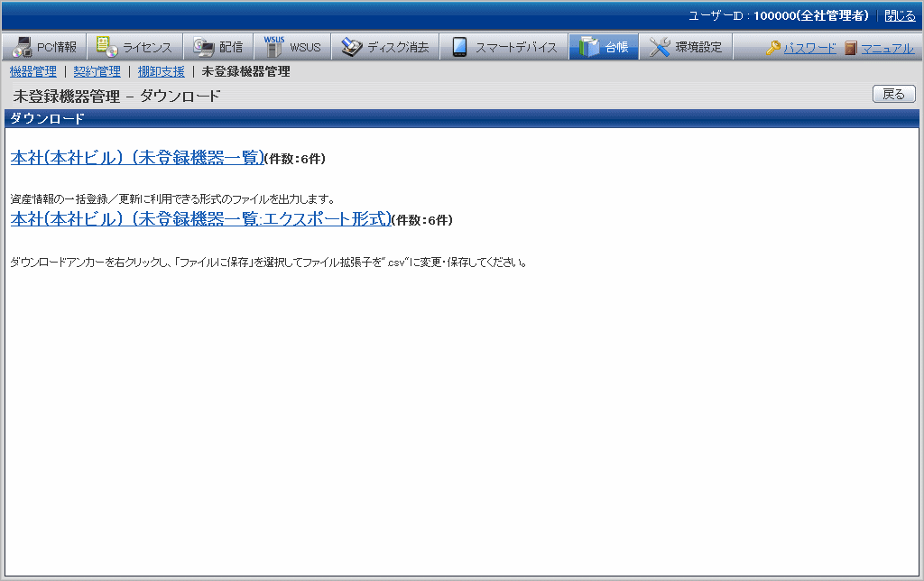This screenshot has height=581, width=924.
Task: Click the 閉じる link at top right
Action: tap(899, 15)
